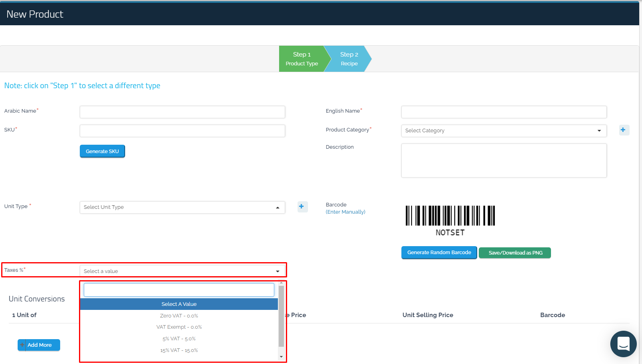
Task: Go back to Step 1 Product Type
Action: point(302,59)
